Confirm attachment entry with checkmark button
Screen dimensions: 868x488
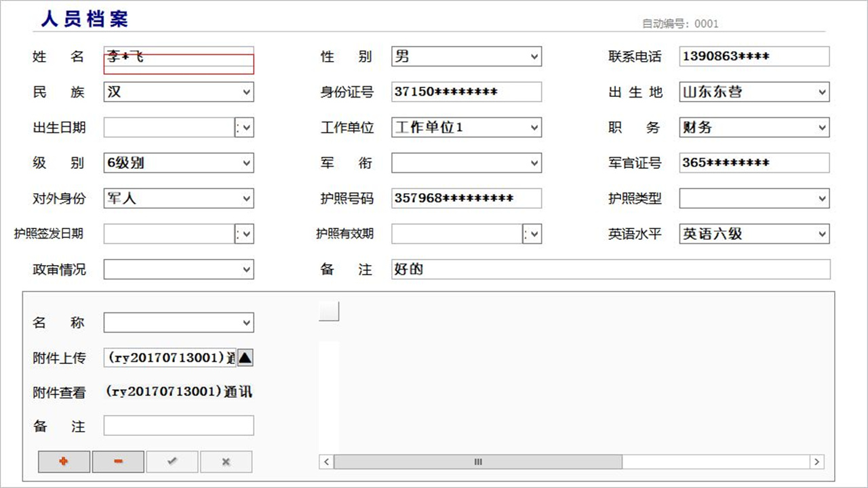172,461
